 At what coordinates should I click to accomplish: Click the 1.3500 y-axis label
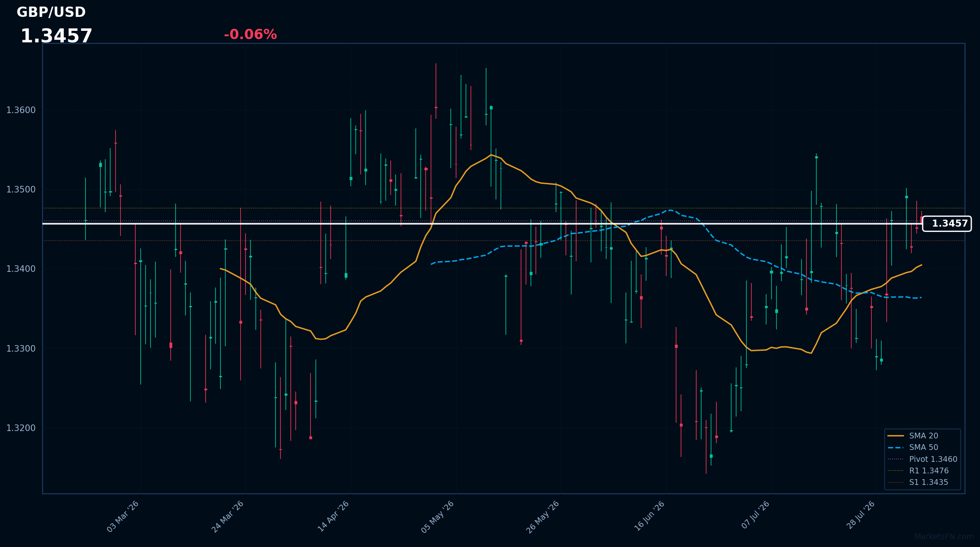[x=21, y=190]
